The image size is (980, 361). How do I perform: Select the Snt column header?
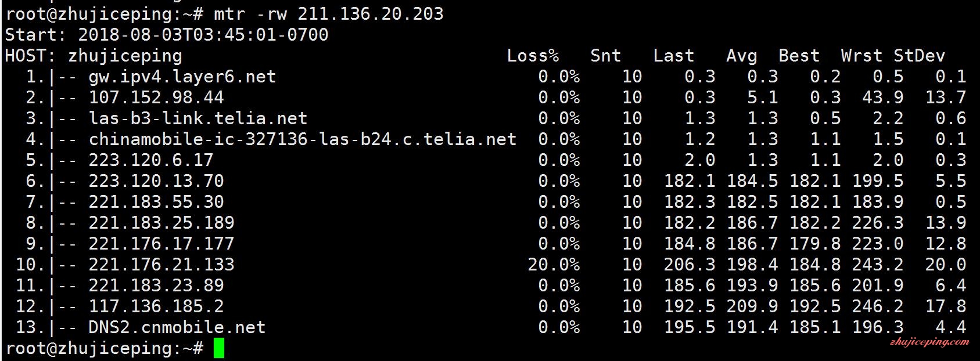(x=605, y=56)
